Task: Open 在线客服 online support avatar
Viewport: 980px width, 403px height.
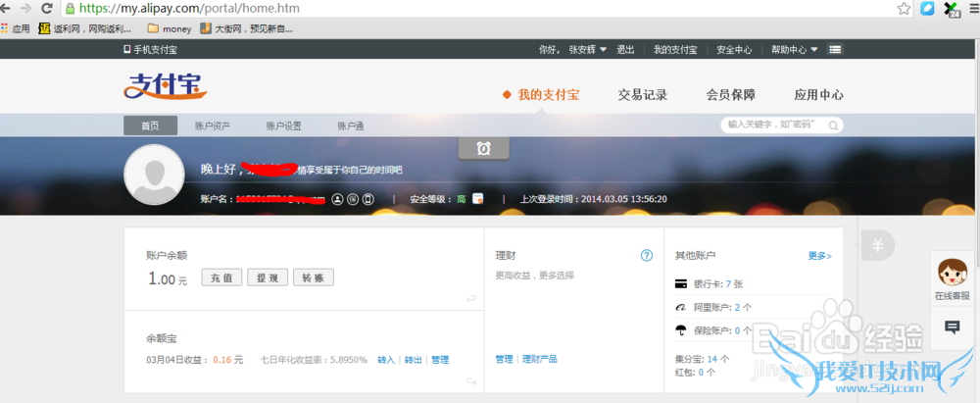Action: click(952, 279)
